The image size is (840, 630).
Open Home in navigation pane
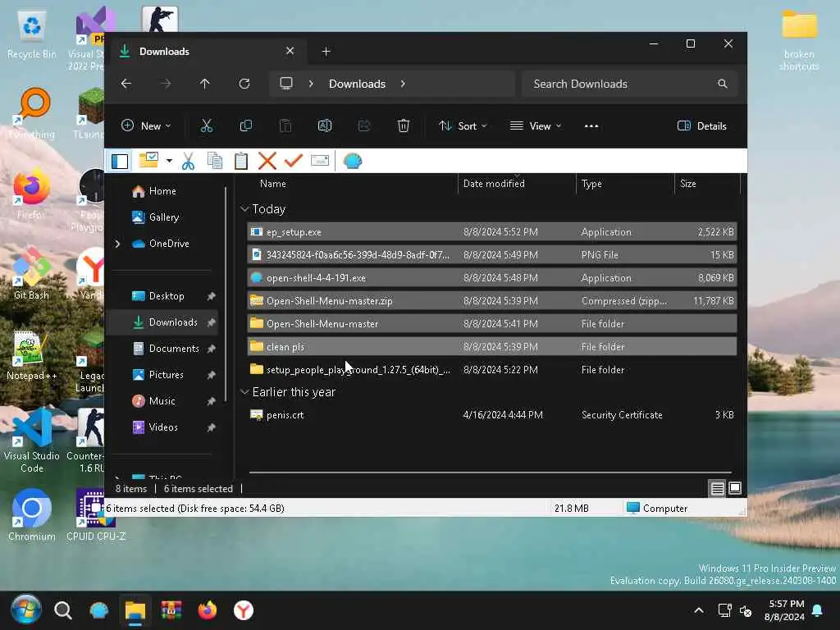[x=162, y=191]
